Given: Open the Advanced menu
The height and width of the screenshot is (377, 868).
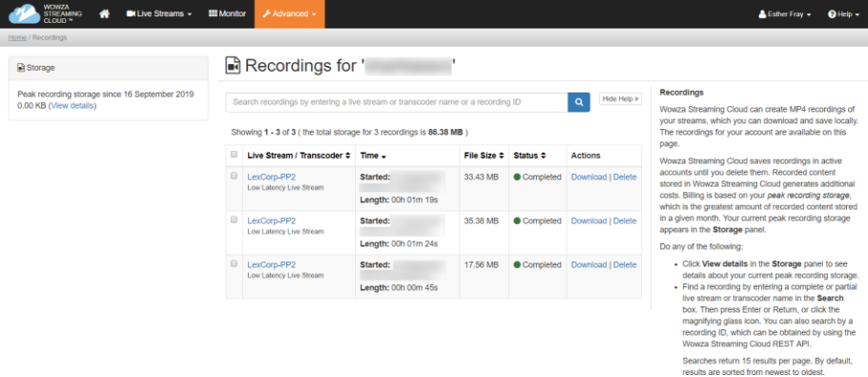Looking at the screenshot, I should coord(290,14).
